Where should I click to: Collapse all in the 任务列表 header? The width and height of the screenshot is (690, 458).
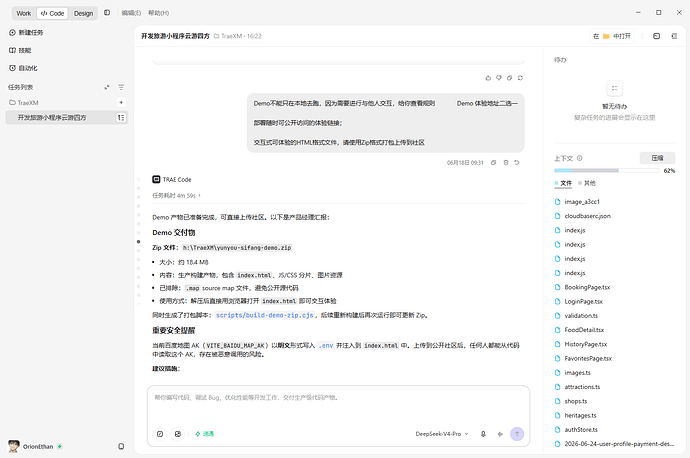click(x=106, y=88)
